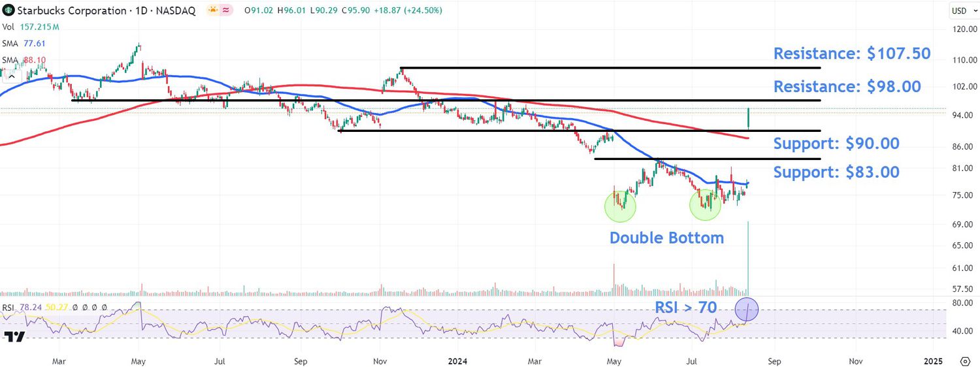This screenshot has width=980, height=367.
Task: Click the 81.00 price axis label
Action: tap(964, 168)
